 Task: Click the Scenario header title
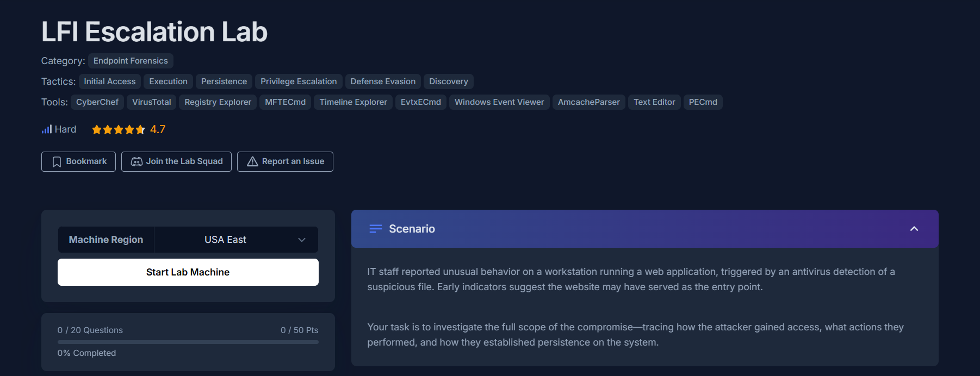tap(412, 229)
